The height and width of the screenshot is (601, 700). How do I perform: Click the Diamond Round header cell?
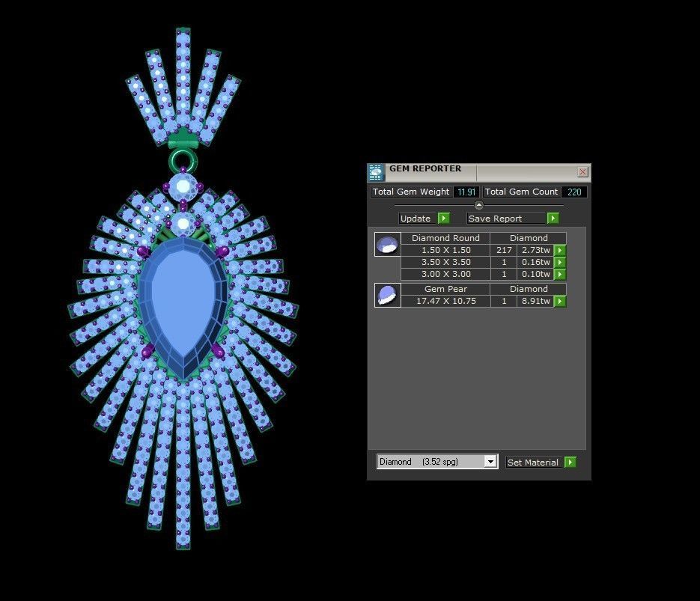[445, 238]
